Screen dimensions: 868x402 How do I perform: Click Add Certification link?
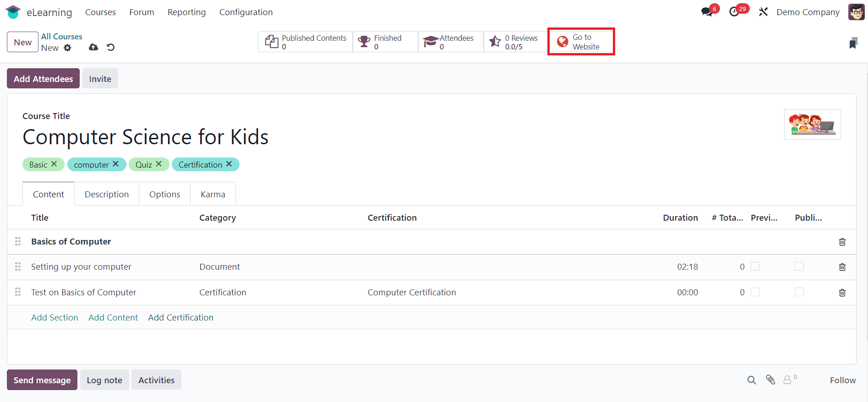(x=180, y=317)
